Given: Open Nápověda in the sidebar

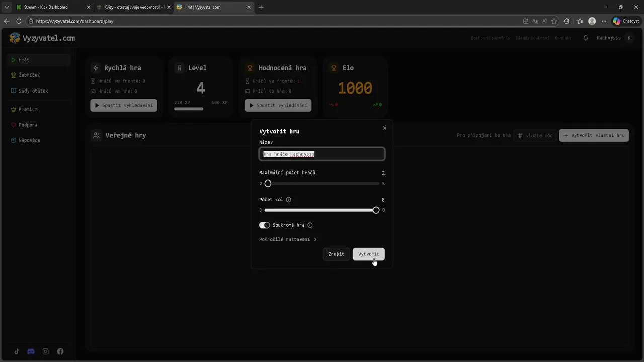Looking at the screenshot, I should click(x=38, y=140).
